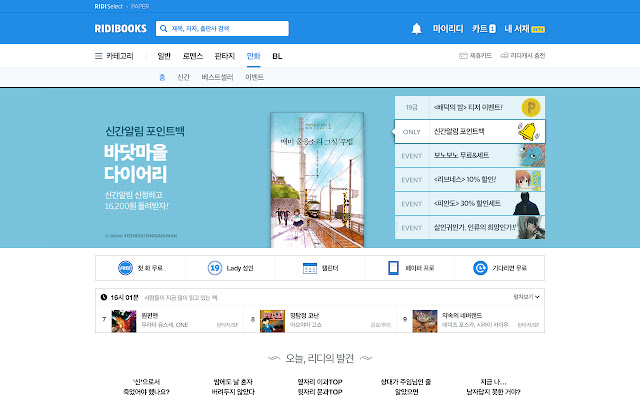Select the 로맨스 genre tab
Image resolution: width=640 pixels, height=400 pixels.
click(193, 56)
